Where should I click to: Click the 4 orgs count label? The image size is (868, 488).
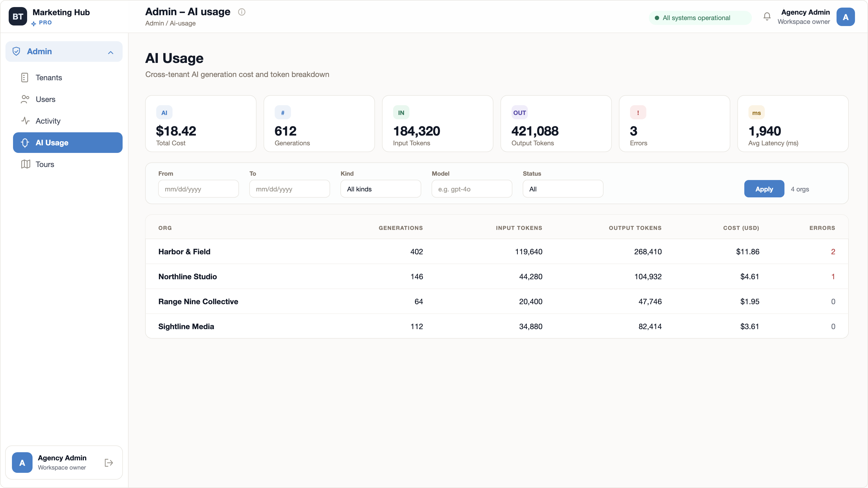800,189
